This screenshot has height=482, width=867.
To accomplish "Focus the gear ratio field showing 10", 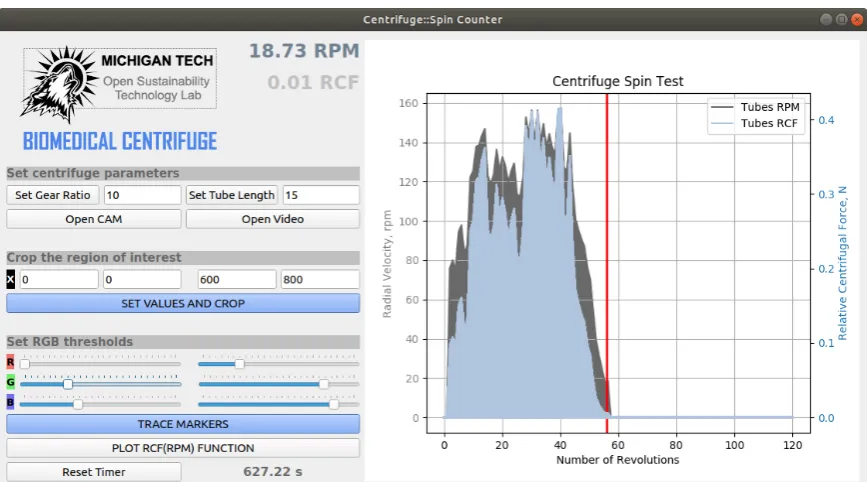I will click(x=142, y=195).
